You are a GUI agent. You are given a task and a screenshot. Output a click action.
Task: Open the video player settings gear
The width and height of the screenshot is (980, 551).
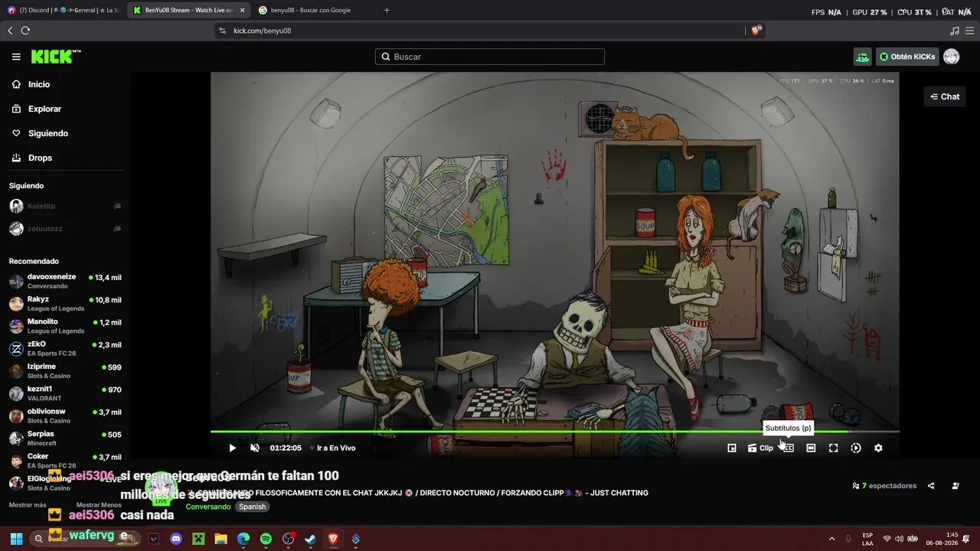878,448
